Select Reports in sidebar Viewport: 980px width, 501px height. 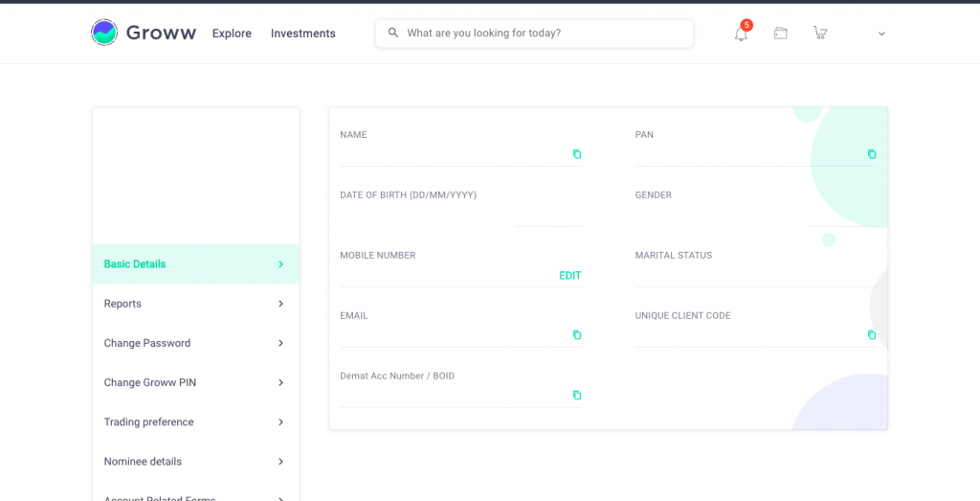pos(195,304)
